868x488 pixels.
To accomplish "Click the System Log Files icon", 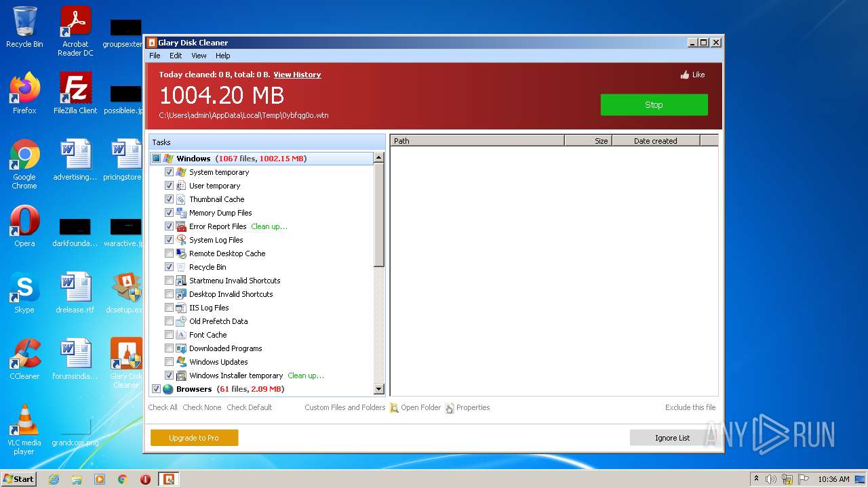I will click(181, 240).
